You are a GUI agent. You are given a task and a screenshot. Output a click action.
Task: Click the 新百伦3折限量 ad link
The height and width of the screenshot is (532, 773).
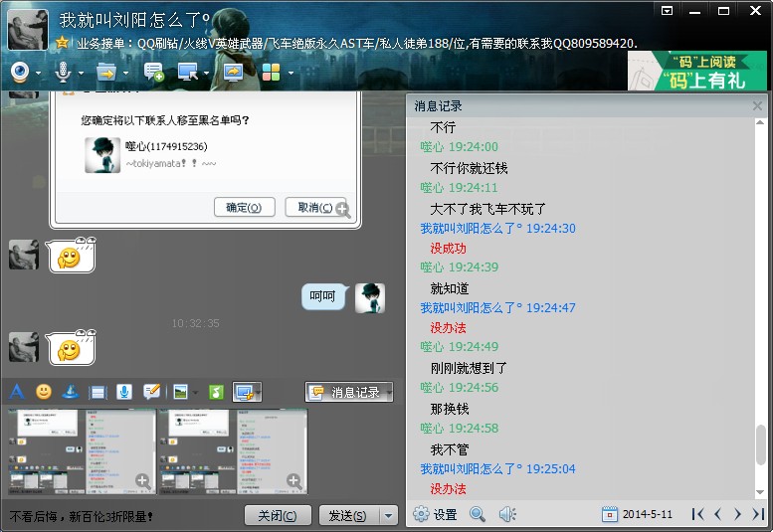coord(82,516)
